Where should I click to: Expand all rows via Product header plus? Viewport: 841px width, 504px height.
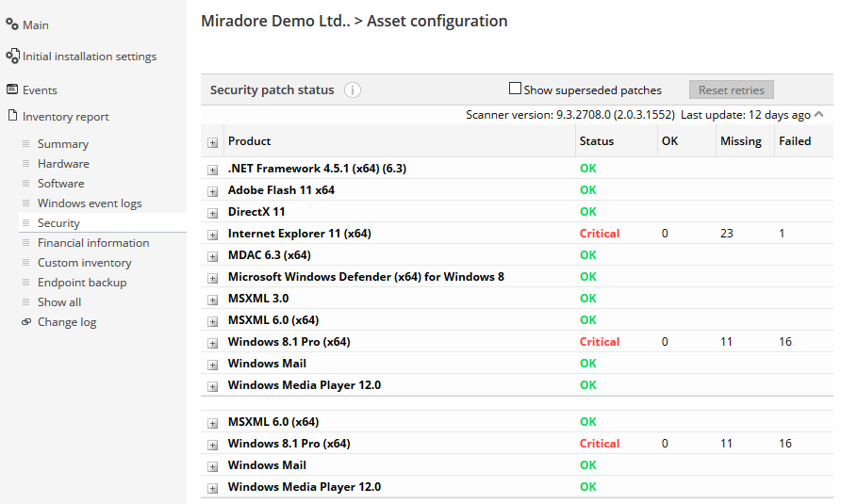tap(213, 142)
